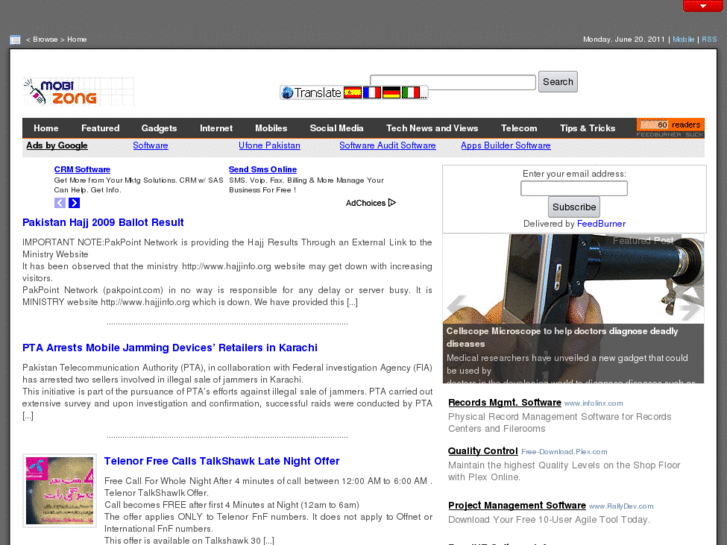Click the browse page icon beside breadcrumb
This screenshot has height=545, width=727.
[x=15, y=40]
